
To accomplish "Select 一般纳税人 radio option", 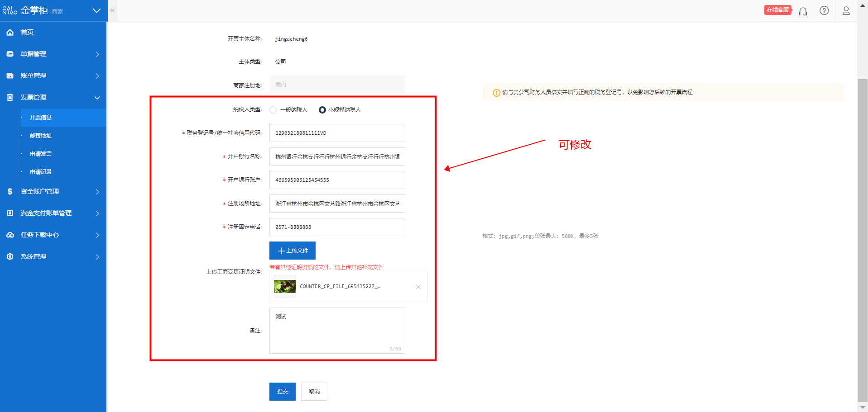I will [x=273, y=110].
